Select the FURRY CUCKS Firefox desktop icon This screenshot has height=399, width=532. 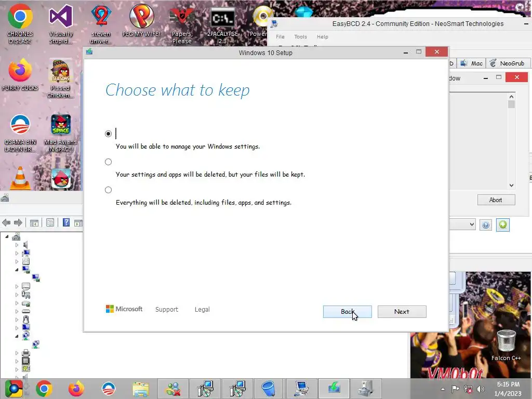(20, 74)
